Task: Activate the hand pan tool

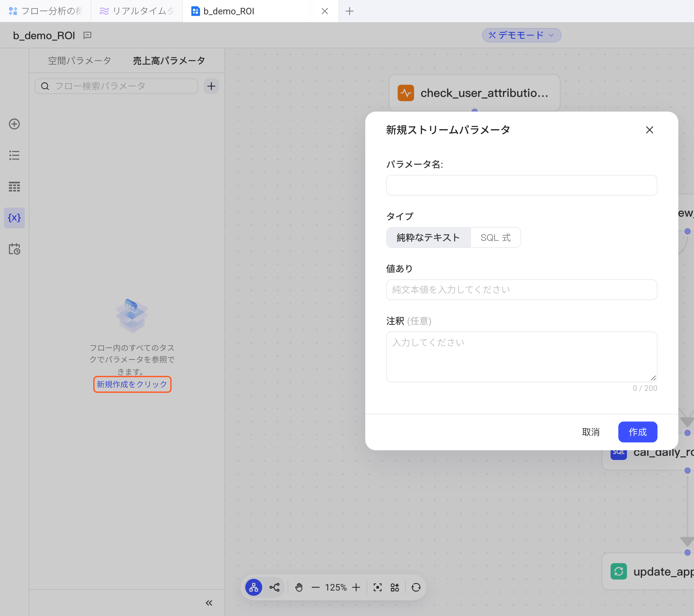Action: [x=299, y=588]
